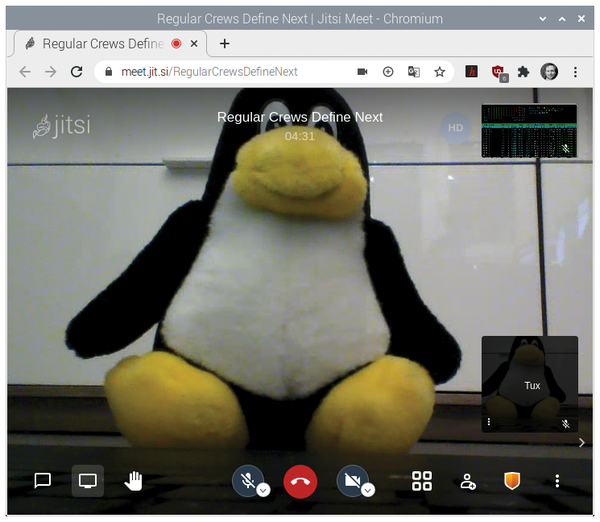Turn the camera on
Viewport: 600px width, 522px height.
click(352, 481)
